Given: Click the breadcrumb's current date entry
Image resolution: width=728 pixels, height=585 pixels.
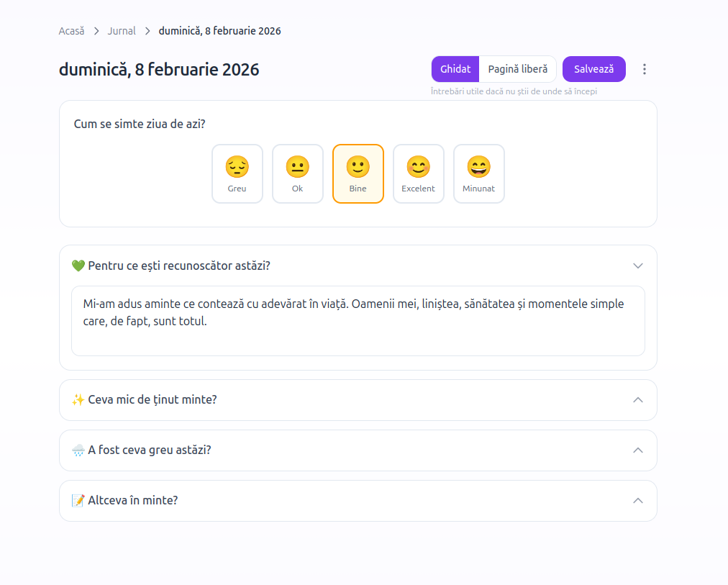Looking at the screenshot, I should click(x=219, y=31).
